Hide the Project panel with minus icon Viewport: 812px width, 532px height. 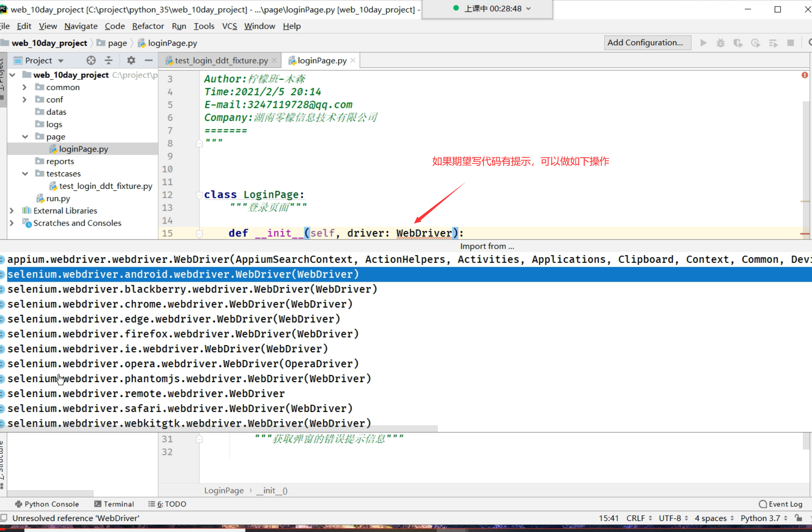pos(149,61)
